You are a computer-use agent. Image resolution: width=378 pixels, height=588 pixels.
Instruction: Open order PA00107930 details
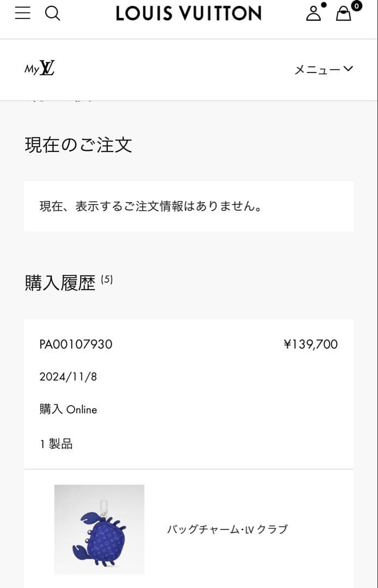coord(75,344)
